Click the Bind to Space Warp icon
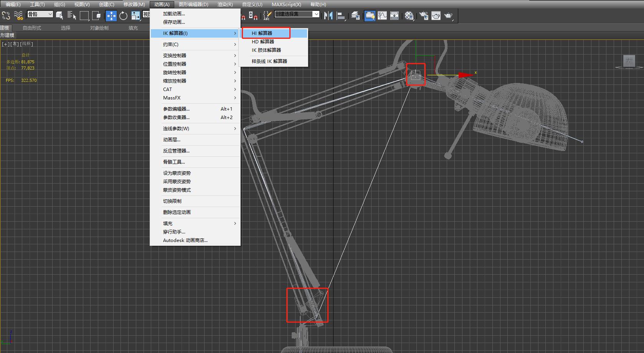Screen dimensions: 644x353 coord(18,15)
